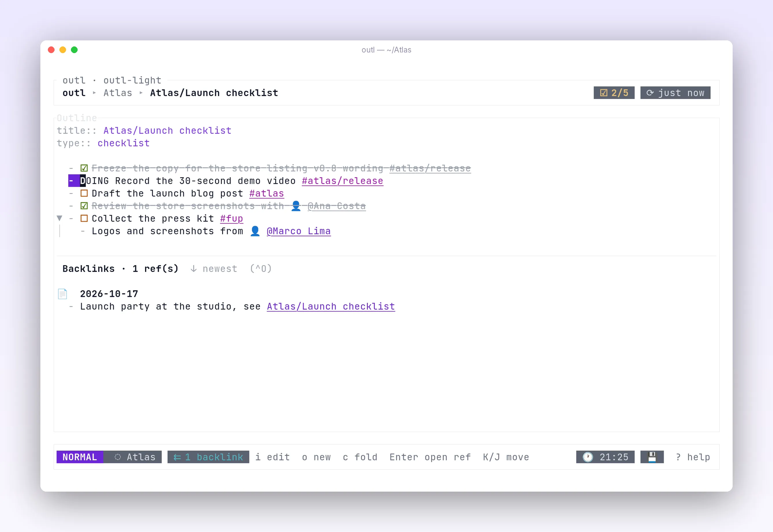Click the 'outl-light' theme label
This screenshot has height=532, width=773.
132,80
